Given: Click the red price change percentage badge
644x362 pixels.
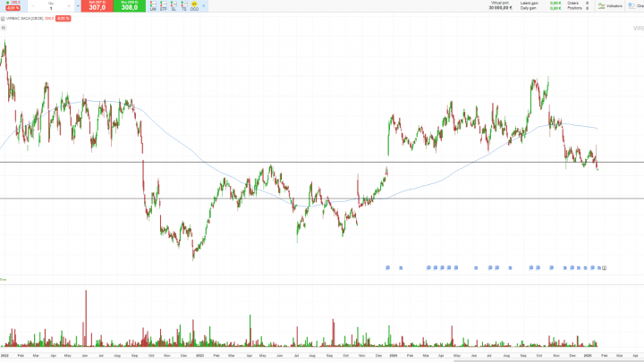Looking at the screenshot, I should (64, 18).
